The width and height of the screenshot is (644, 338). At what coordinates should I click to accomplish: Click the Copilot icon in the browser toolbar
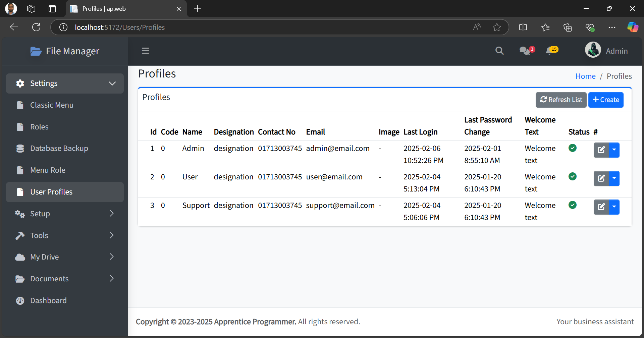[x=633, y=27]
